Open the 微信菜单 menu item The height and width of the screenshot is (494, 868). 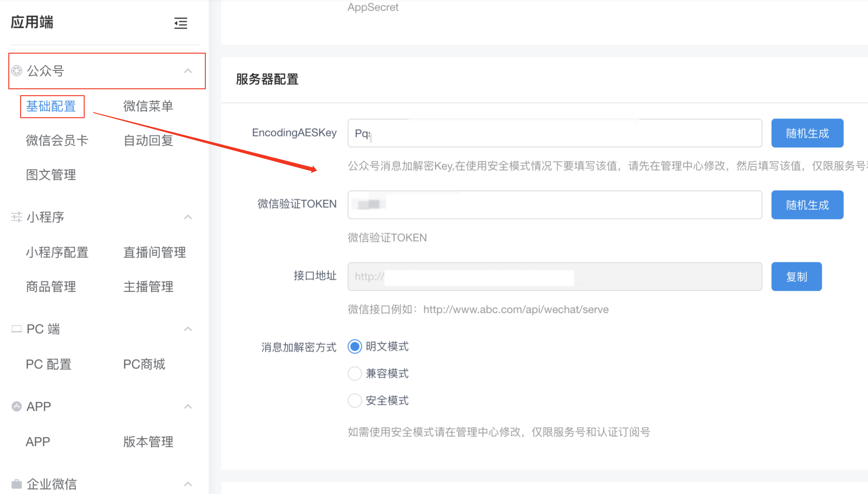[148, 106]
